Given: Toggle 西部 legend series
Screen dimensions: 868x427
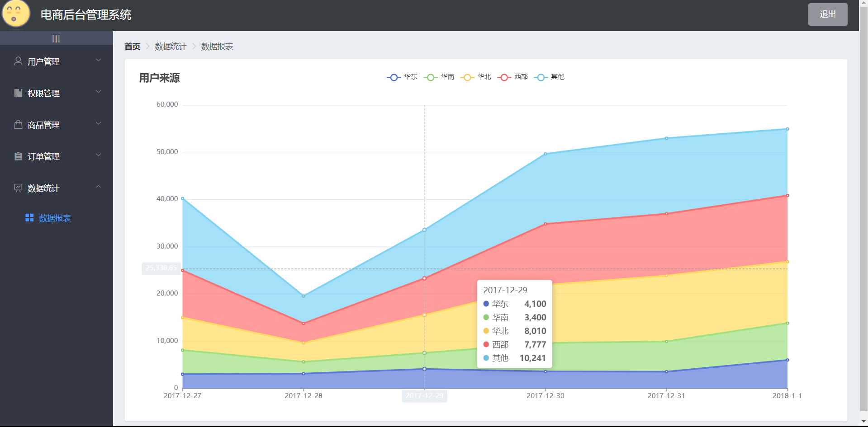Looking at the screenshot, I should [512, 77].
